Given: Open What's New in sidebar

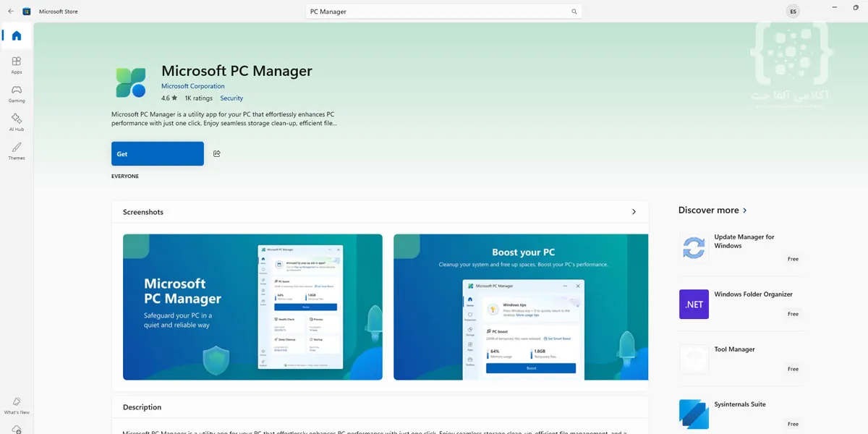Looking at the screenshot, I should tap(17, 406).
